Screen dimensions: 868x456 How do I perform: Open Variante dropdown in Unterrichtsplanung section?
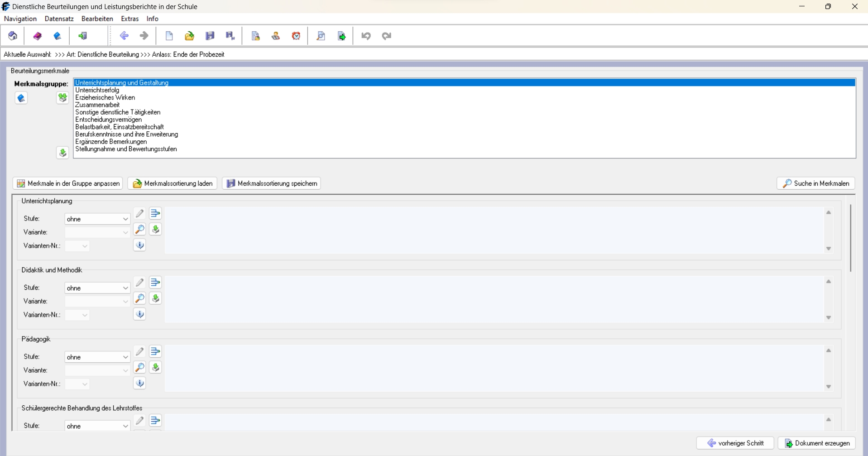click(97, 232)
